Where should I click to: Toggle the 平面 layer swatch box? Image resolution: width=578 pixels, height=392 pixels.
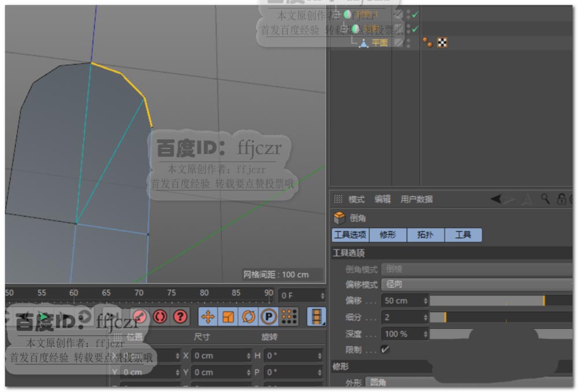pyautogui.click(x=398, y=43)
